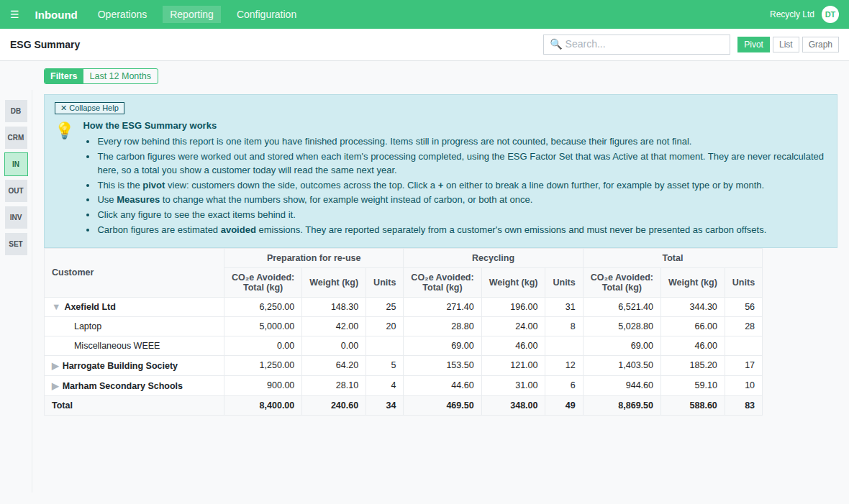Click the 64.20 Harrogate re-use weight
Image resolution: width=849 pixels, height=504 pixels.
click(347, 365)
